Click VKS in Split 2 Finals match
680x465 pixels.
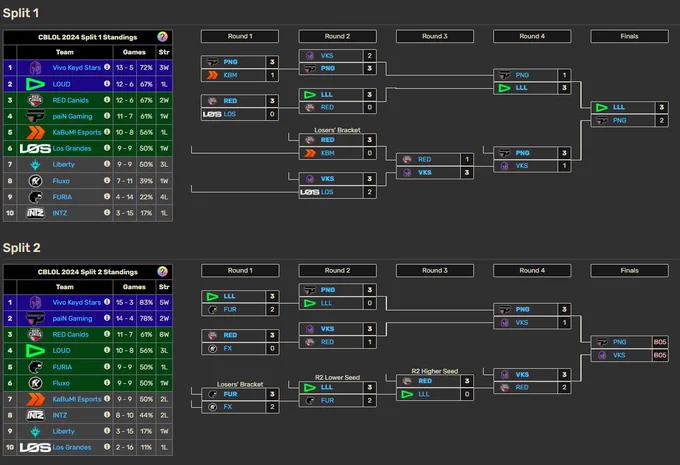tap(619, 355)
